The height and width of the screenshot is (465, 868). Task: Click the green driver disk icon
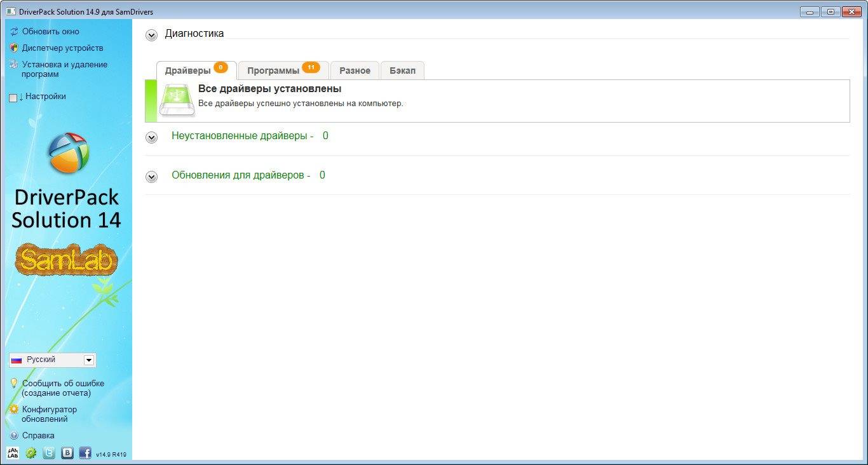point(177,100)
